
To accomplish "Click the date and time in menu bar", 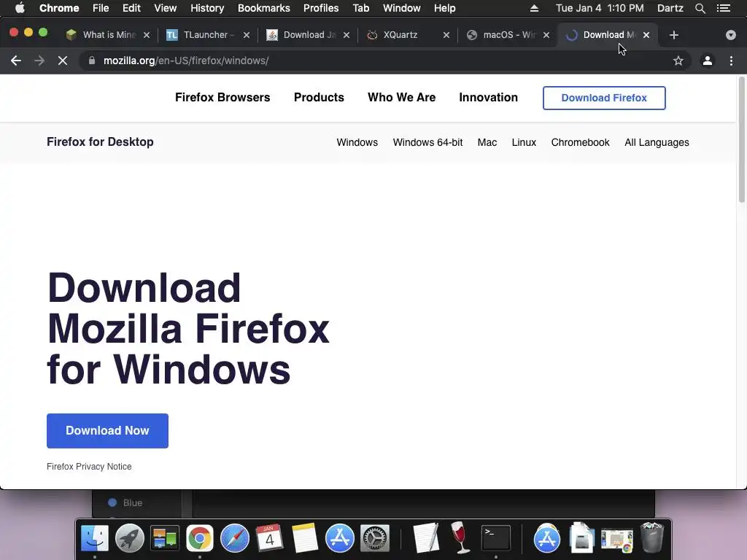I will 600,8.
